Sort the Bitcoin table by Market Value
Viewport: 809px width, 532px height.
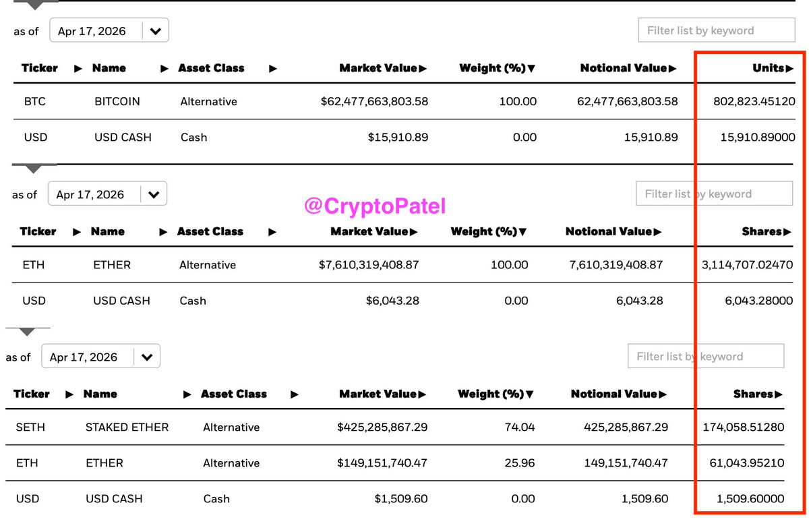383,68
